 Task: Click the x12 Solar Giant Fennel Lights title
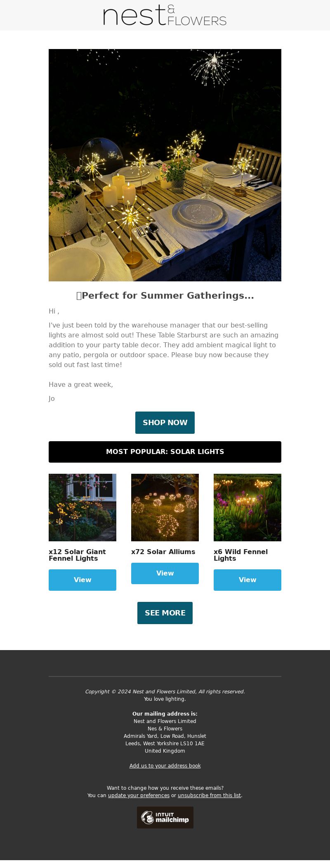78,555
